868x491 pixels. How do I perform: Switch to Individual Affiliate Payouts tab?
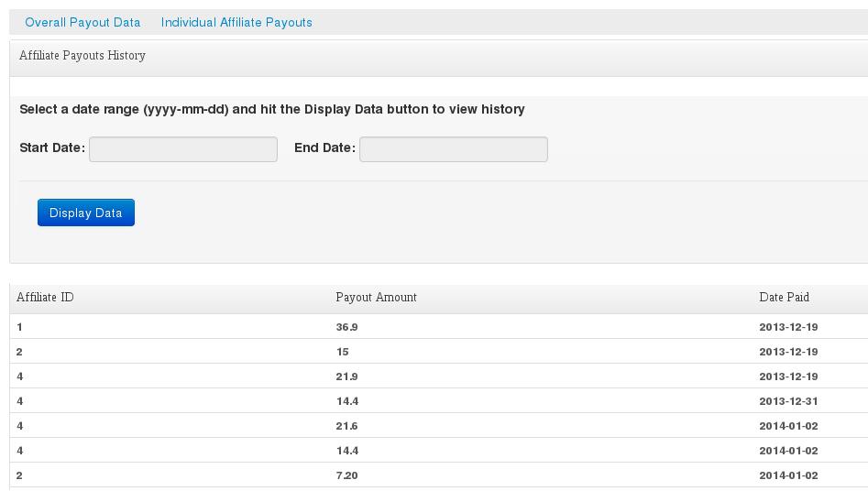(236, 23)
